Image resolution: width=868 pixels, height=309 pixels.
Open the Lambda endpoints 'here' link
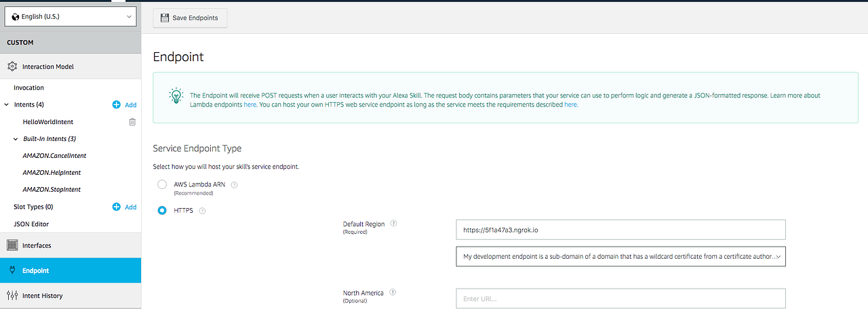point(250,105)
